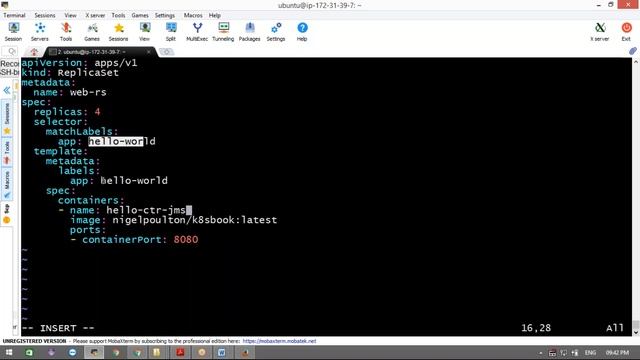Click the Games toolbar icon
This screenshot has height=360, width=640.
click(92, 32)
